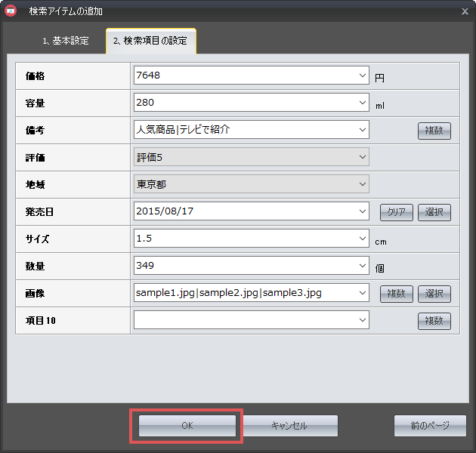Image resolution: width=476 pixels, height=453 pixels.
Task: Click 選択 button in 発売日 row
Action: 434,212
